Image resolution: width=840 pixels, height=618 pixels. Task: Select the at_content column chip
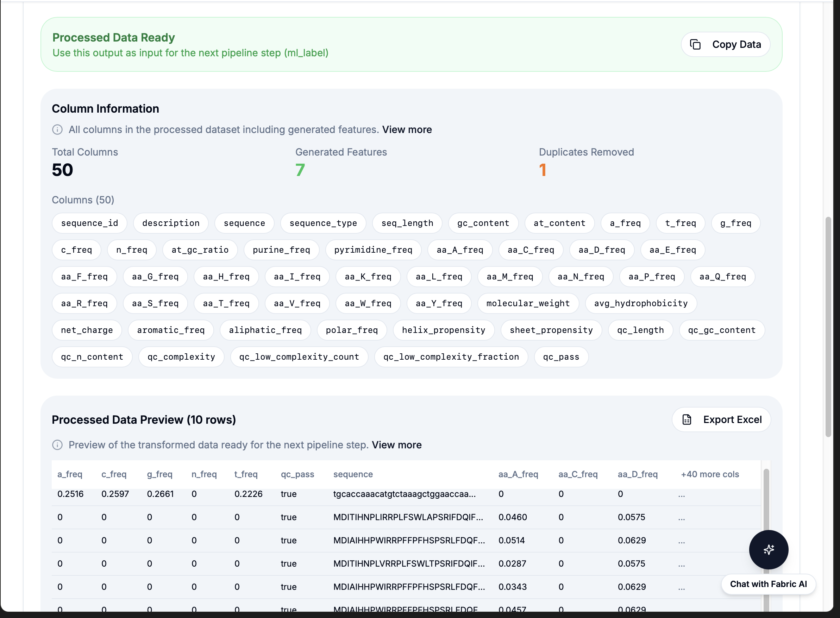(559, 223)
